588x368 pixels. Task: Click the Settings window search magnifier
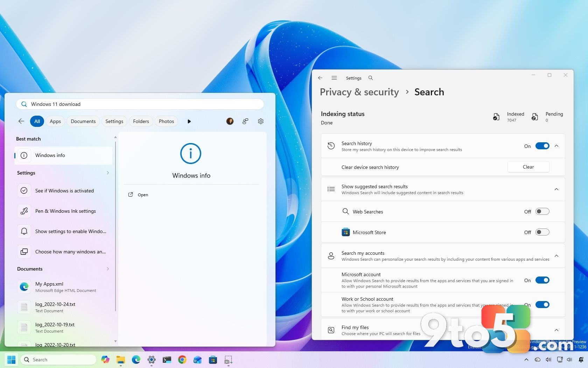tap(371, 78)
